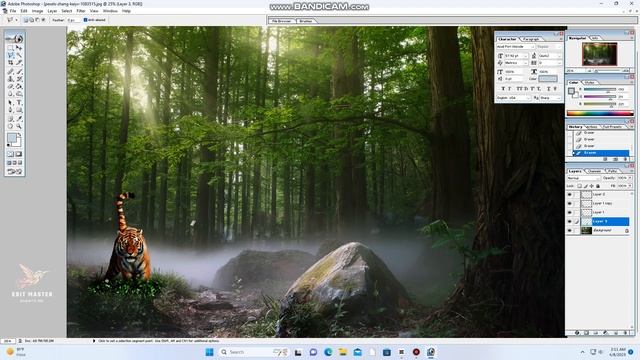Select the Polygonal Lasso tool in toolbox
Screen dimensions: 640x360
[11, 55]
